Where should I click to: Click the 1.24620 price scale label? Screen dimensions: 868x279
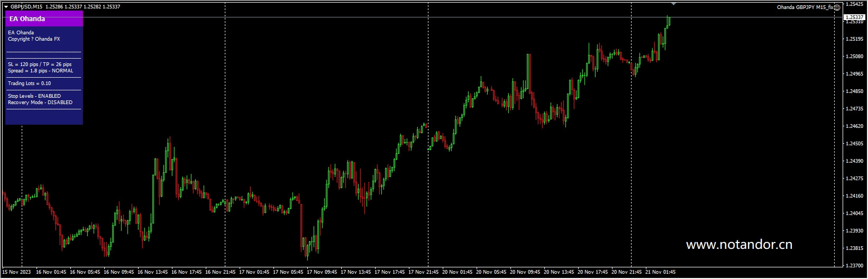[855, 126]
